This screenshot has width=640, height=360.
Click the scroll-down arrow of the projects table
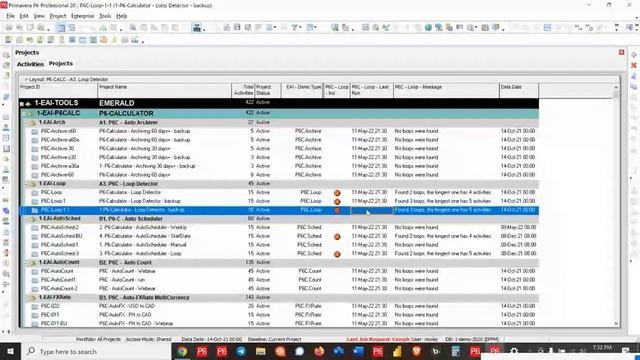click(616, 324)
